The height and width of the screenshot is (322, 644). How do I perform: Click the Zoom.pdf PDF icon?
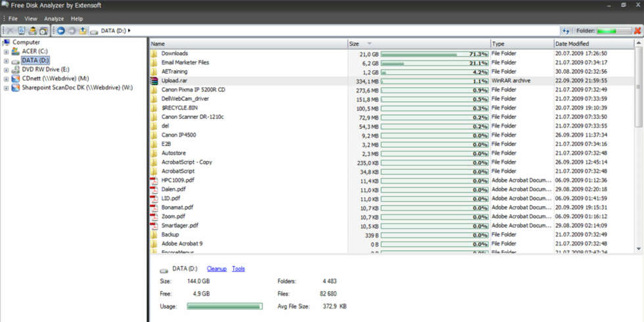pyautogui.click(x=154, y=216)
